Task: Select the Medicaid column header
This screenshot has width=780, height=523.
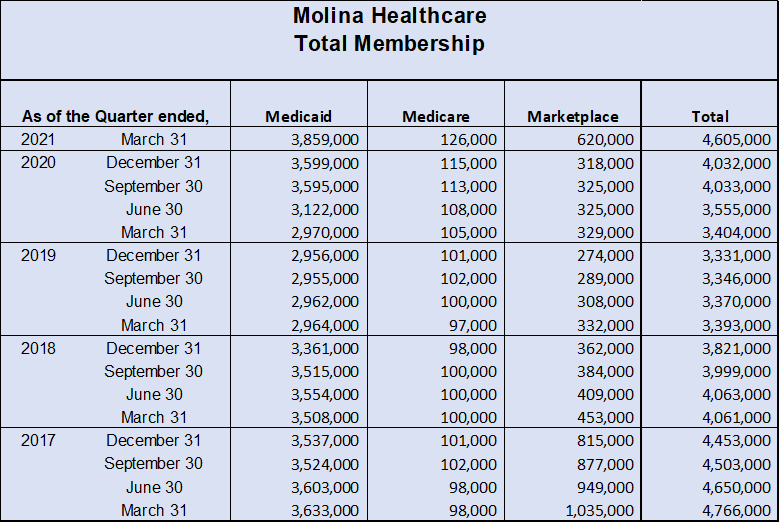Action: 298,116
